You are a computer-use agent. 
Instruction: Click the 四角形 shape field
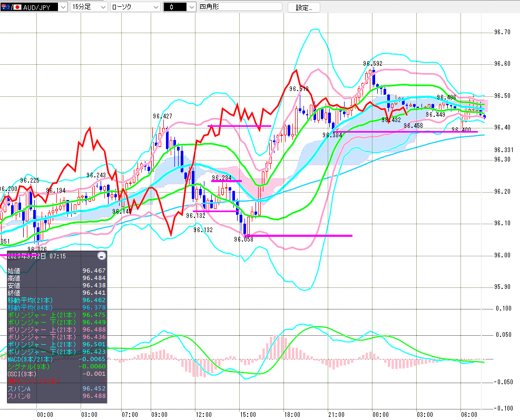click(x=240, y=7)
